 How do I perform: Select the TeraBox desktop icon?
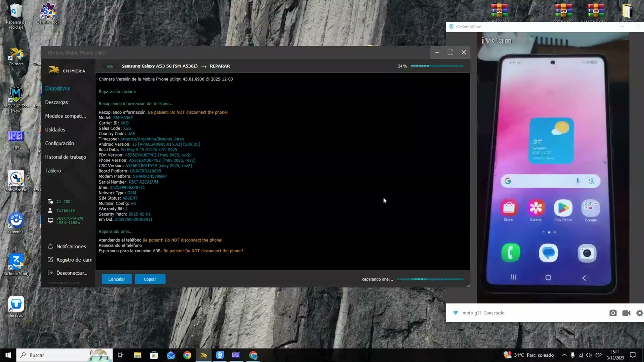pos(16,307)
